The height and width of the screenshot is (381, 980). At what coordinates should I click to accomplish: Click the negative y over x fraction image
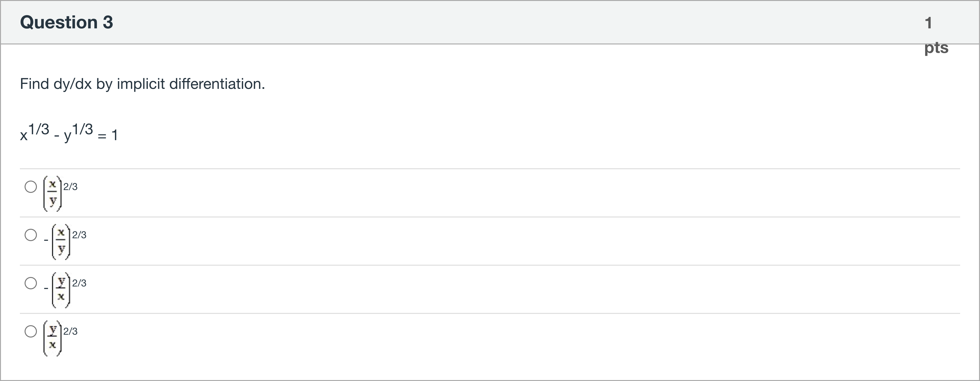click(x=61, y=290)
